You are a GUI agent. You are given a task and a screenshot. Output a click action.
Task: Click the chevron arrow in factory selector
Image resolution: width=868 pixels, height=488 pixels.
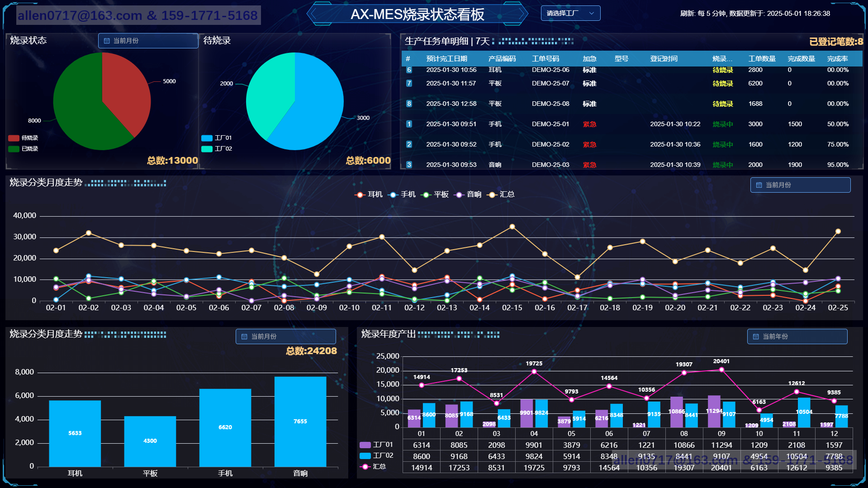591,13
